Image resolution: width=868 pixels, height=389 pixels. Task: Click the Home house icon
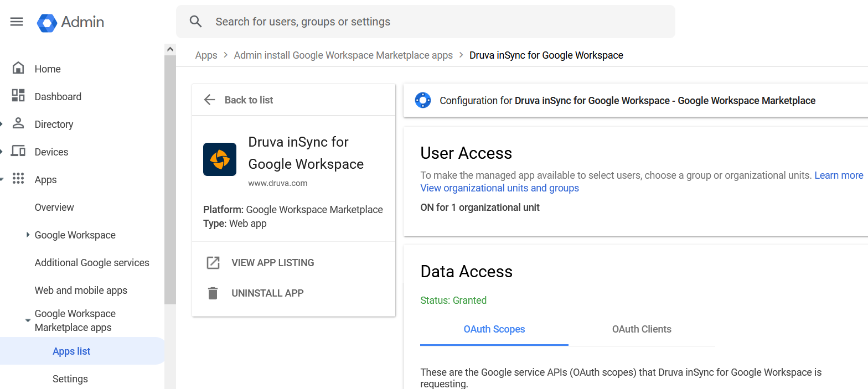tap(18, 69)
